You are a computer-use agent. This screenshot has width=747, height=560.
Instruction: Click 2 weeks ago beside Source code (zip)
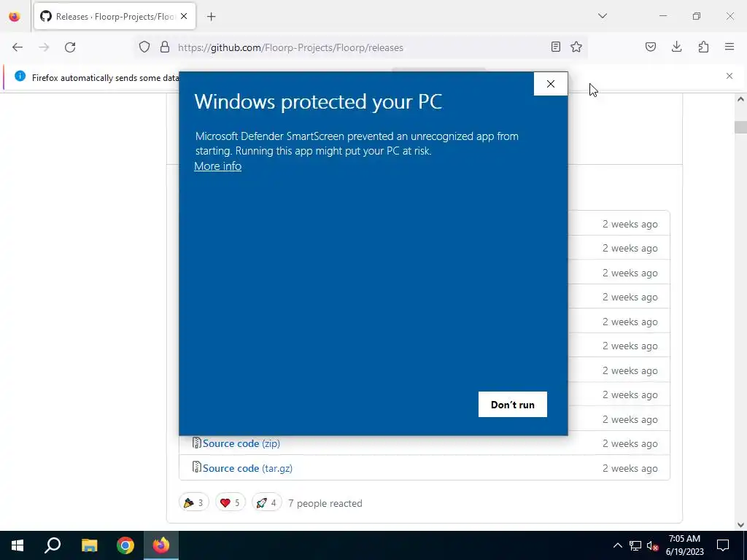pyautogui.click(x=630, y=444)
